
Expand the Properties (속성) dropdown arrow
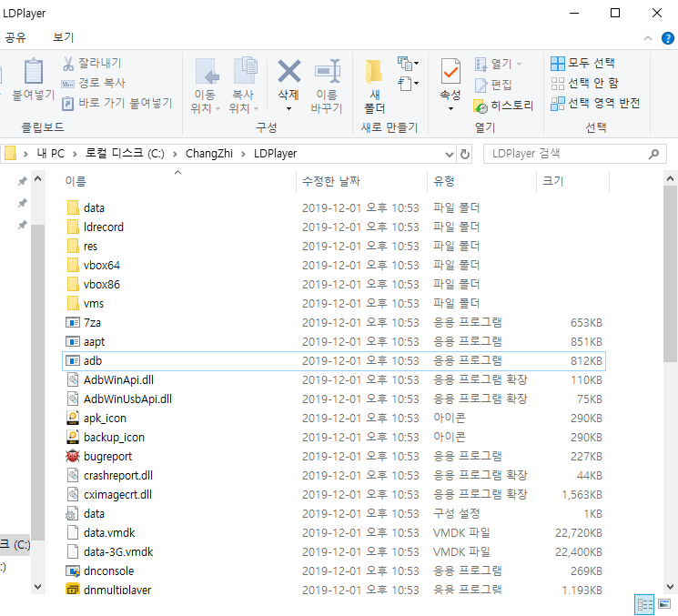coord(450,109)
